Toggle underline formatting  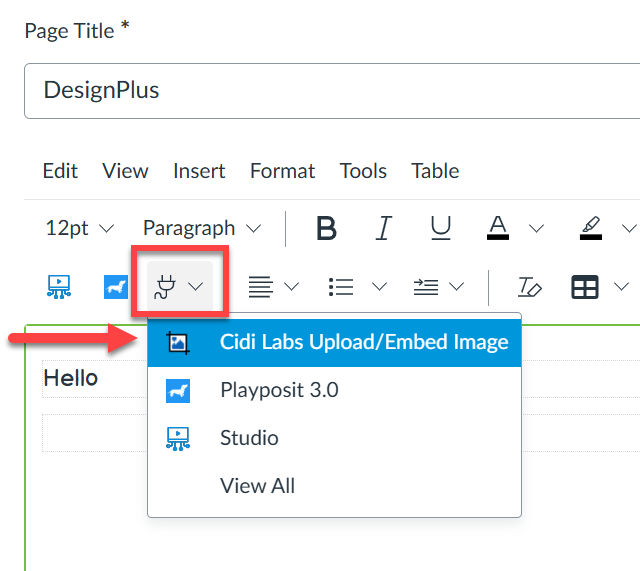point(440,228)
